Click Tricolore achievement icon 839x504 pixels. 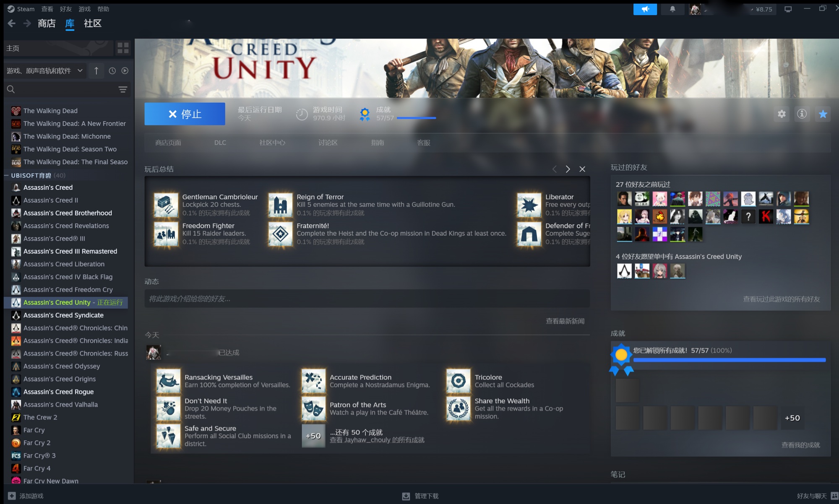(x=458, y=381)
